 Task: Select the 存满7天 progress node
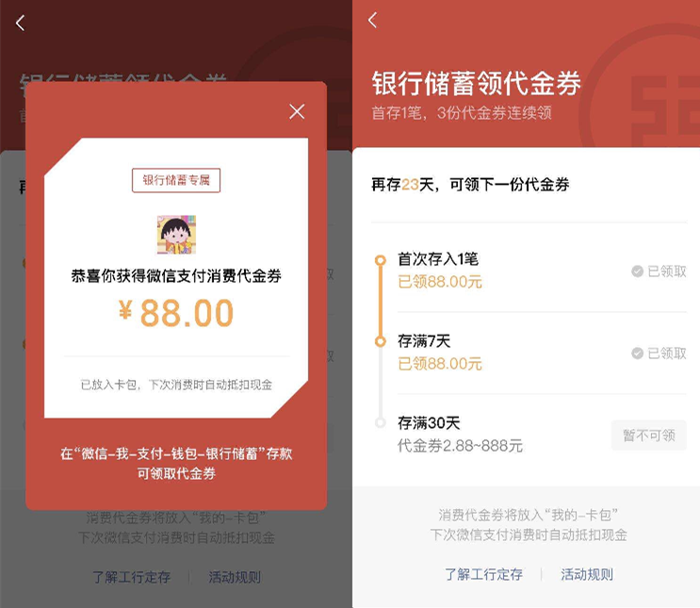(x=381, y=342)
